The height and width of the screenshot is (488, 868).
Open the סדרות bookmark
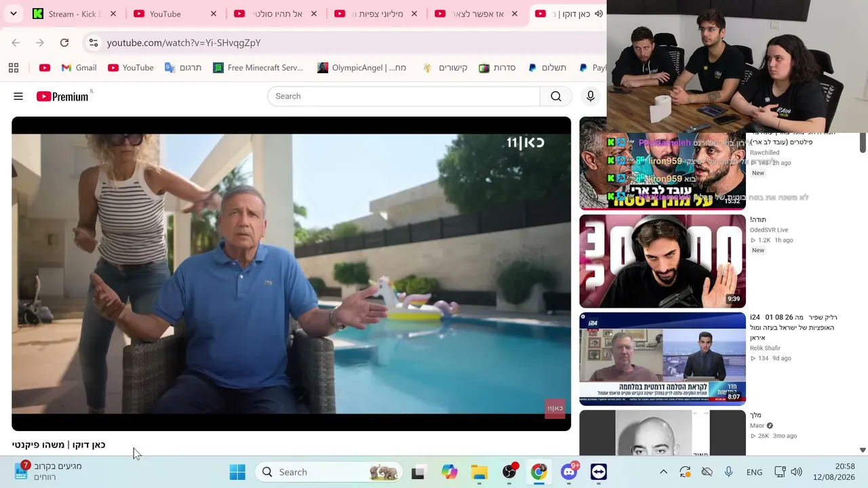click(x=497, y=68)
